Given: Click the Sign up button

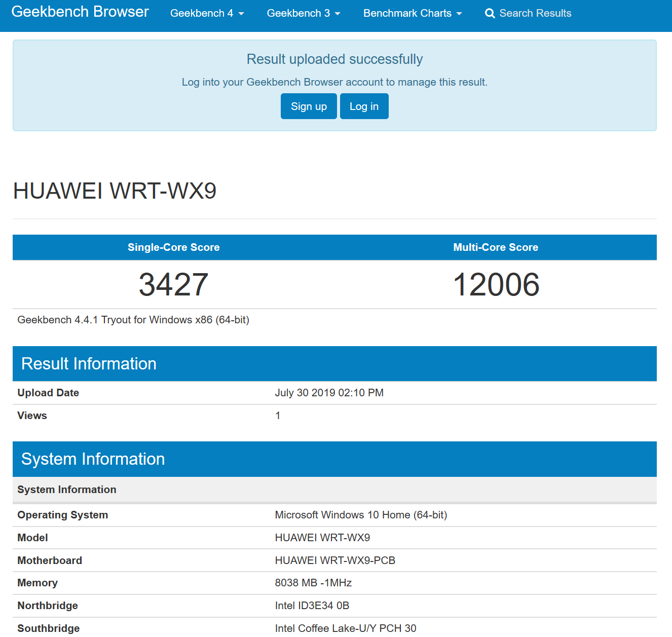Looking at the screenshot, I should 309,106.
